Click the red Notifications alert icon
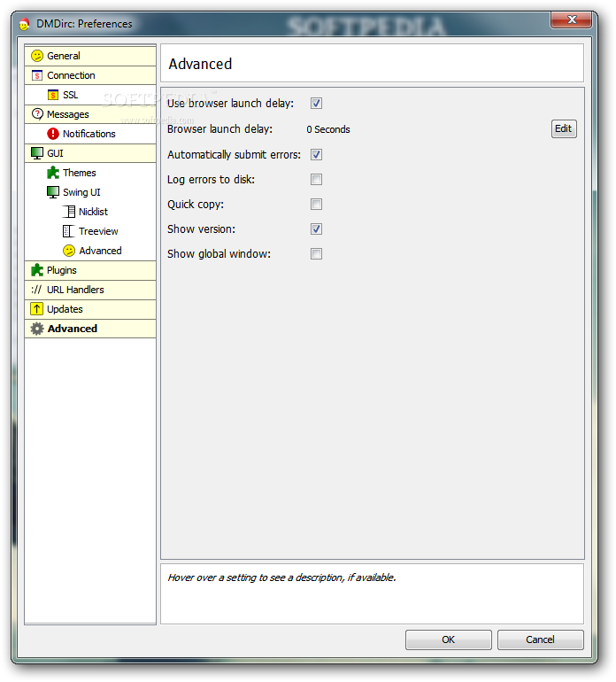Image resolution: width=616 pixels, height=682 pixels. 53,134
